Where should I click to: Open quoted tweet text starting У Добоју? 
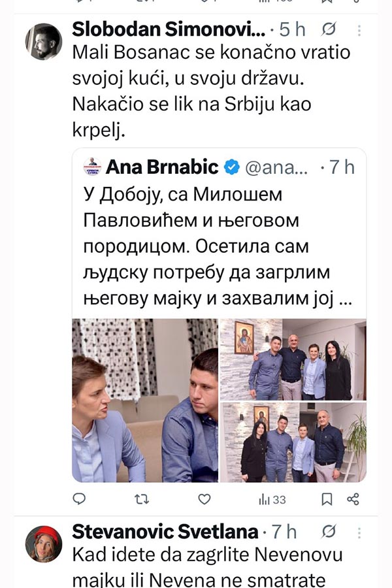(x=218, y=246)
